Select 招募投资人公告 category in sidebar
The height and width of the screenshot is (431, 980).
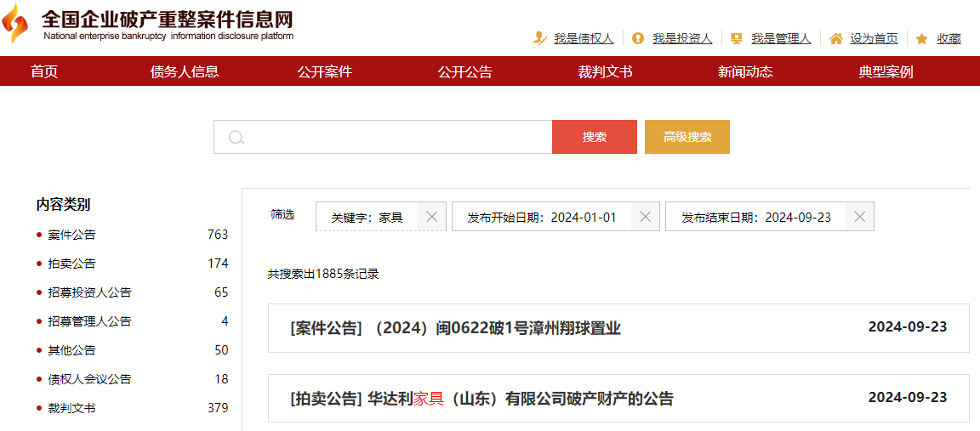pyautogui.click(x=89, y=292)
